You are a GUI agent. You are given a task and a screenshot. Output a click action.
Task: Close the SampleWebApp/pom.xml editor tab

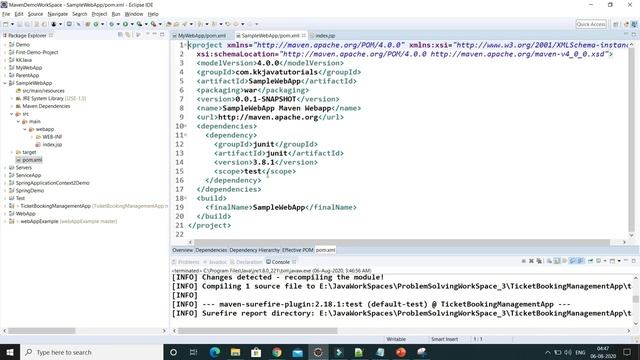point(304,36)
